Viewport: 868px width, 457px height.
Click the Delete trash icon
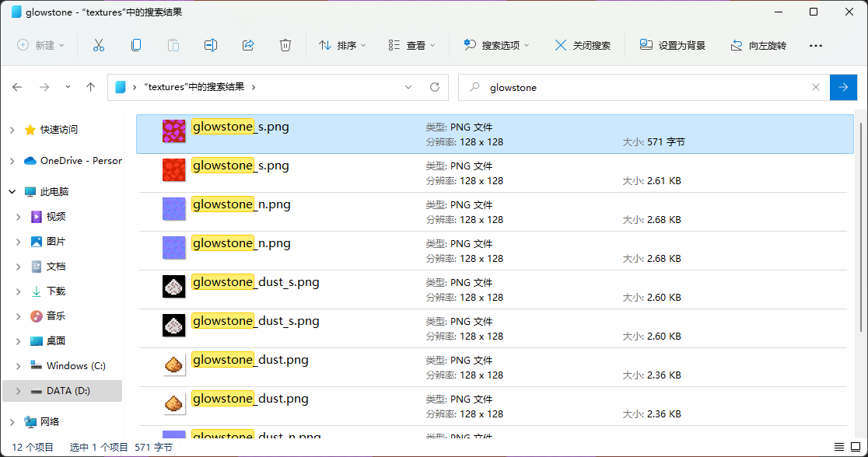click(x=285, y=45)
